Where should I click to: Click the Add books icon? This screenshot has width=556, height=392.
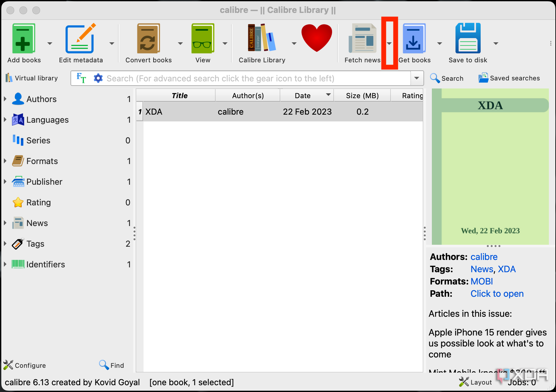(24, 38)
